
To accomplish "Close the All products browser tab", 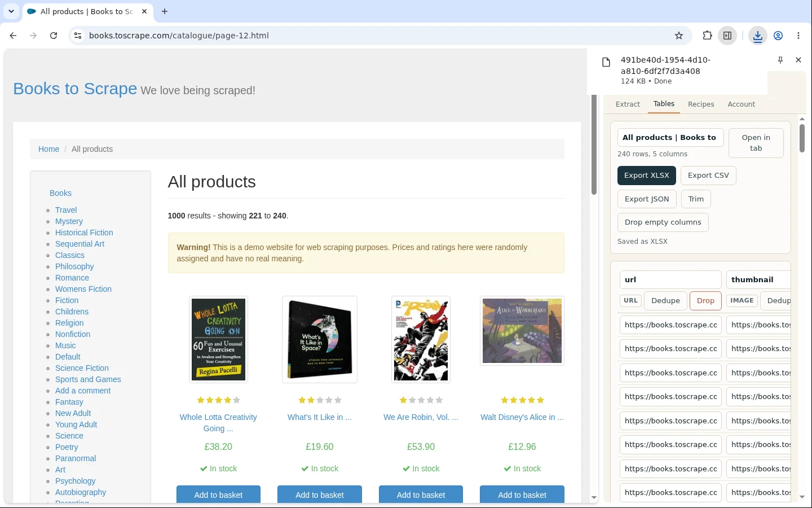I will (144, 11).
